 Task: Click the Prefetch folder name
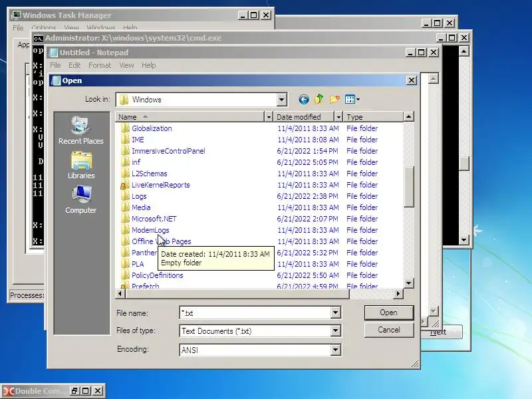pyautogui.click(x=145, y=286)
